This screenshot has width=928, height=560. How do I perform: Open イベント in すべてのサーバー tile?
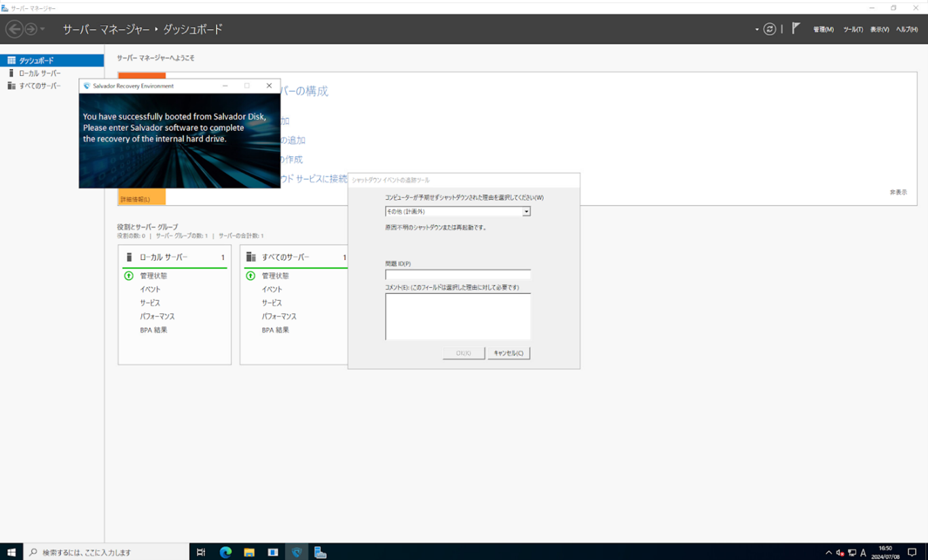click(272, 289)
